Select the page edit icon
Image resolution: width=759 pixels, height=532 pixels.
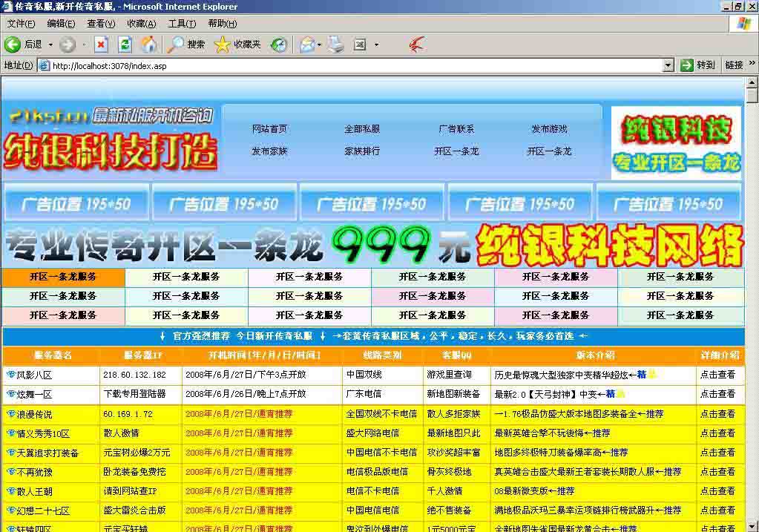click(361, 45)
